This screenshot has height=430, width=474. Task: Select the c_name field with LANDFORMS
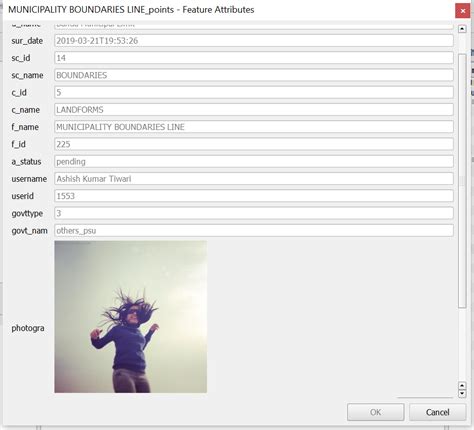[x=254, y=110]
